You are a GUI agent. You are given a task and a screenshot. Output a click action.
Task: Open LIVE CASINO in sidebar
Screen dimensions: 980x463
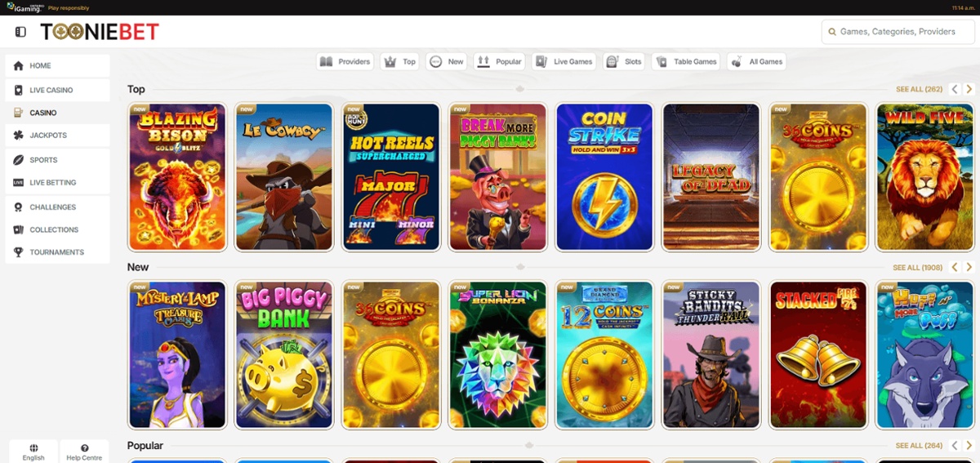(57, 90)
